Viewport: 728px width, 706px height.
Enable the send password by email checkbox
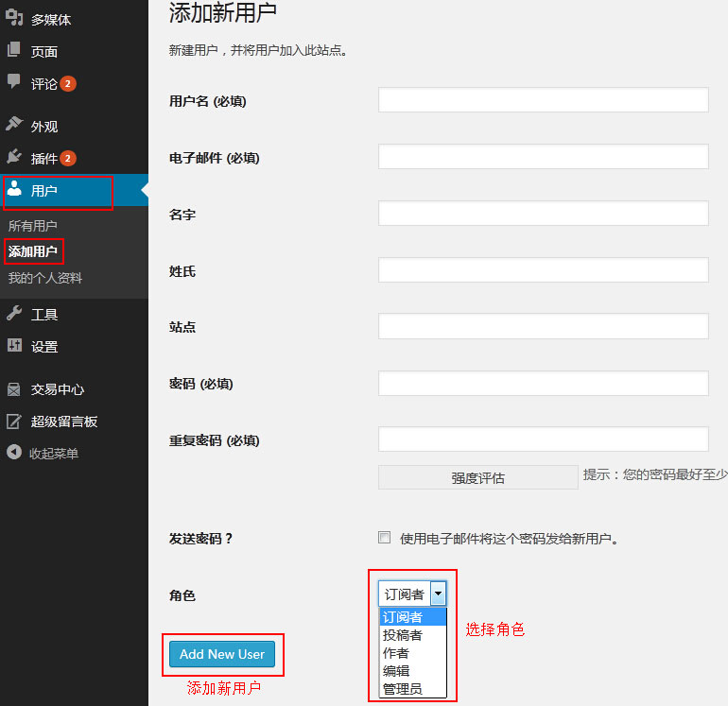coord(384,538)
